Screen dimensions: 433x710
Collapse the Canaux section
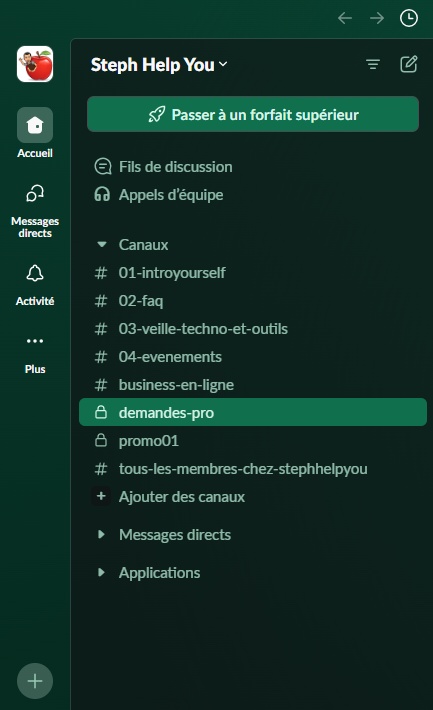[102, 245]
